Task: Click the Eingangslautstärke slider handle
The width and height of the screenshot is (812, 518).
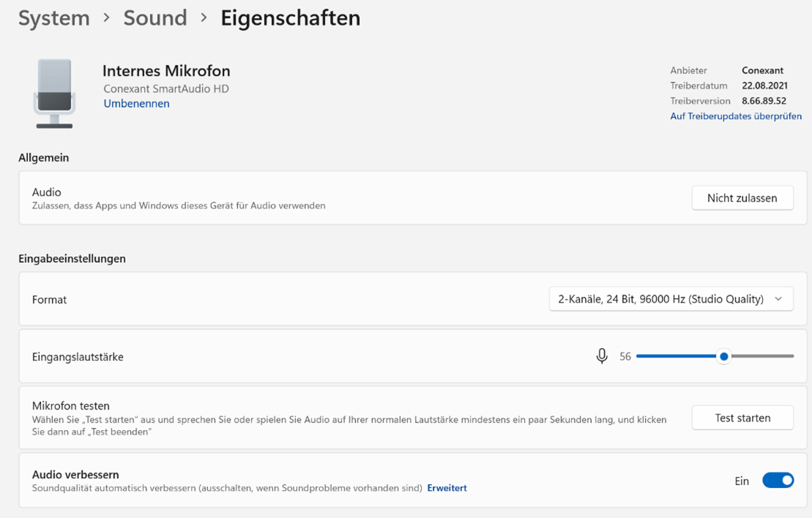Action: tap(724, 356)
